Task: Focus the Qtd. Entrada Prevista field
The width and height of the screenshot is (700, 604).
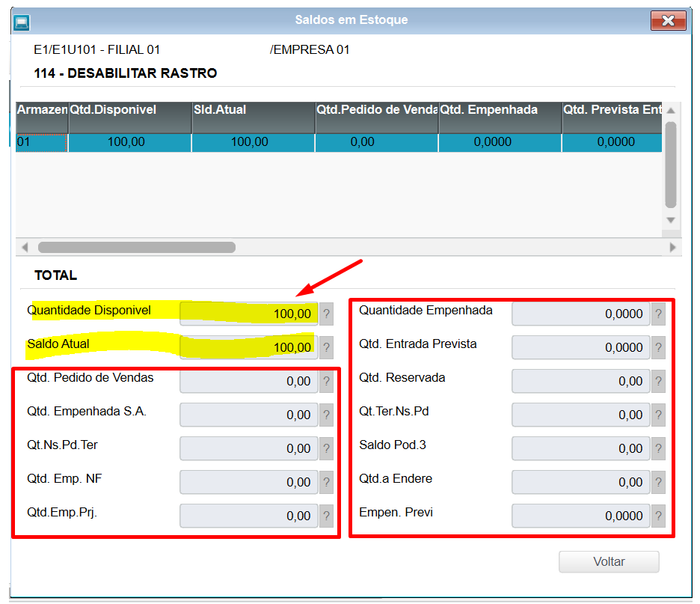Action: [x=581, y=347]
